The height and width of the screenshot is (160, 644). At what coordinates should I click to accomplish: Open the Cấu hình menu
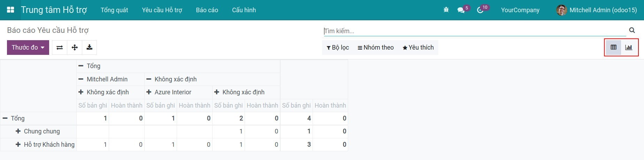click(244, 10)
